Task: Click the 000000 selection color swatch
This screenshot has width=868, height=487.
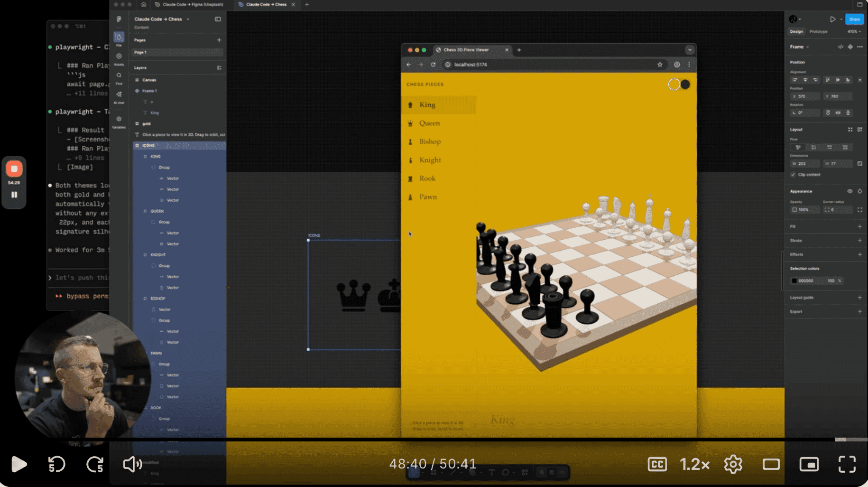Action: (794, 281)
